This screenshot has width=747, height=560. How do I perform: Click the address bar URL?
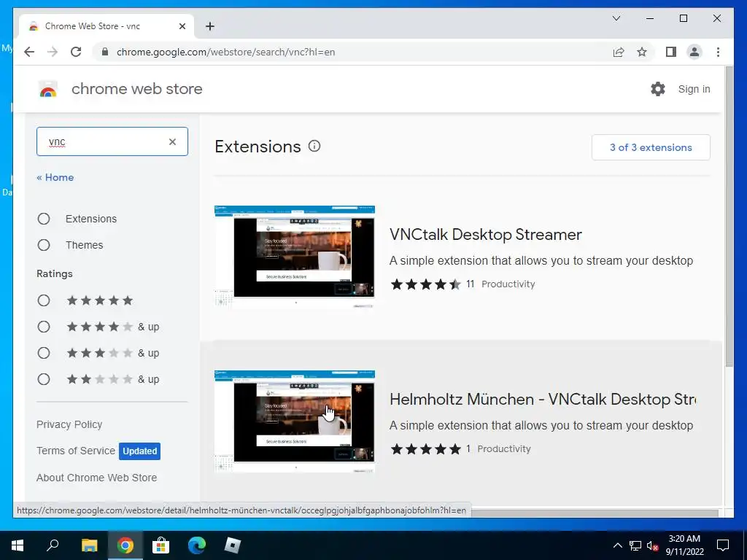[x=226, y=52]
